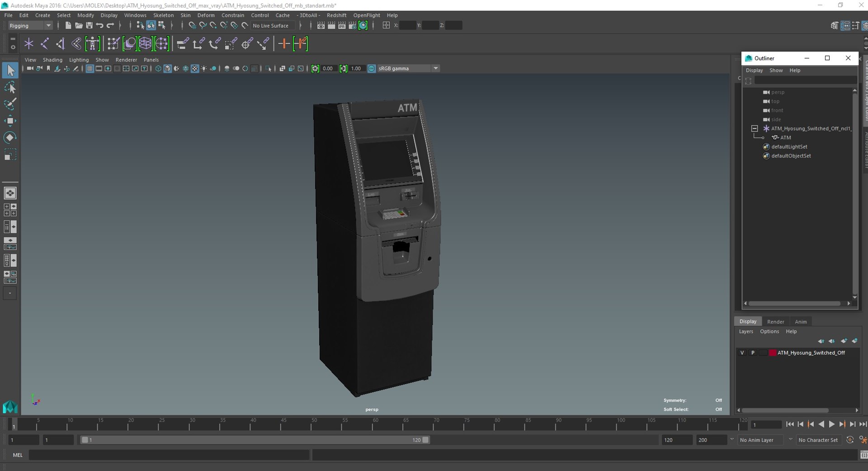Select defaultLightSet in the Outliner
Screen dimensions: 868x471
[789, 147]
